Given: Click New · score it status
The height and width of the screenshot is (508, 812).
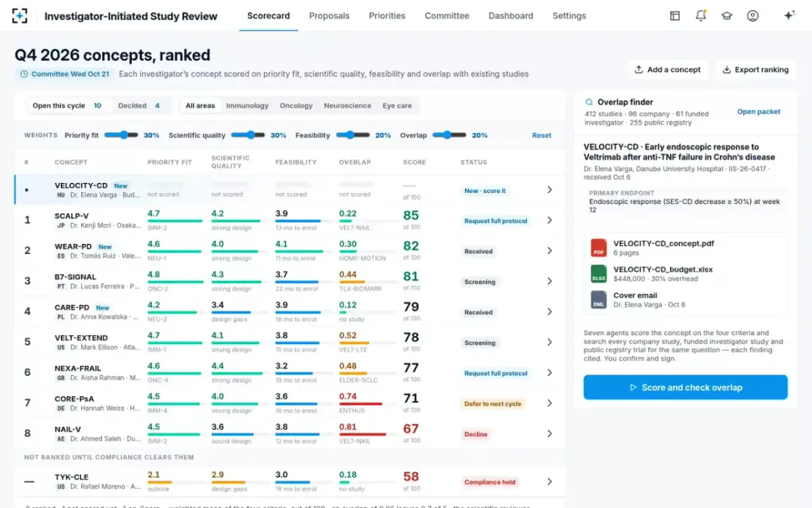Looking at the screenshot, I should (484, 191).
